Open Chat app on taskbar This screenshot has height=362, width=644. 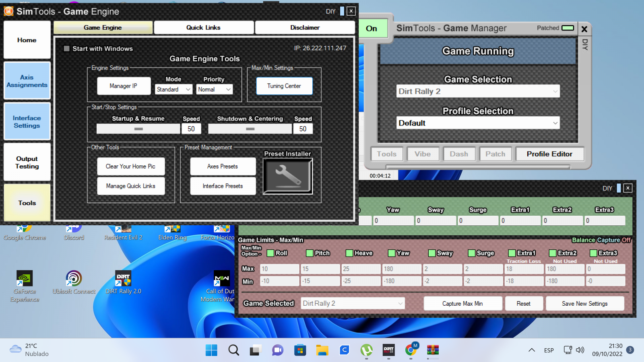[x=278, y=350]
